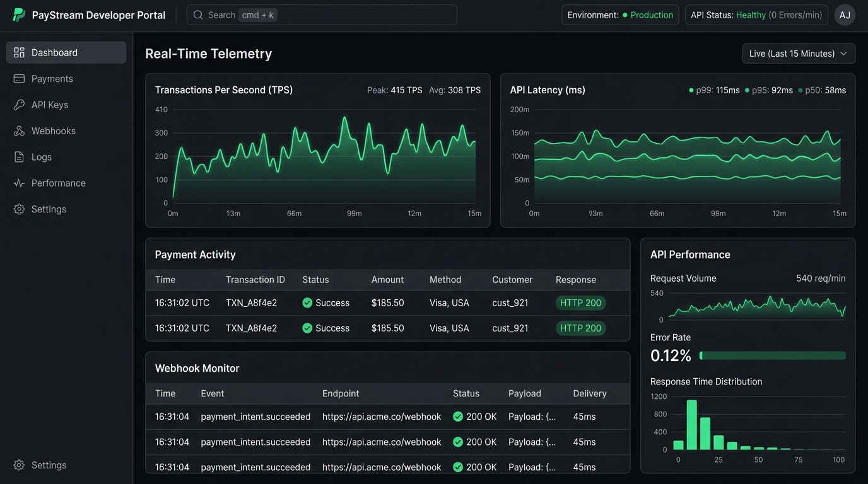Focus the Search input field

pyautogui.click(x=322, y=15)
